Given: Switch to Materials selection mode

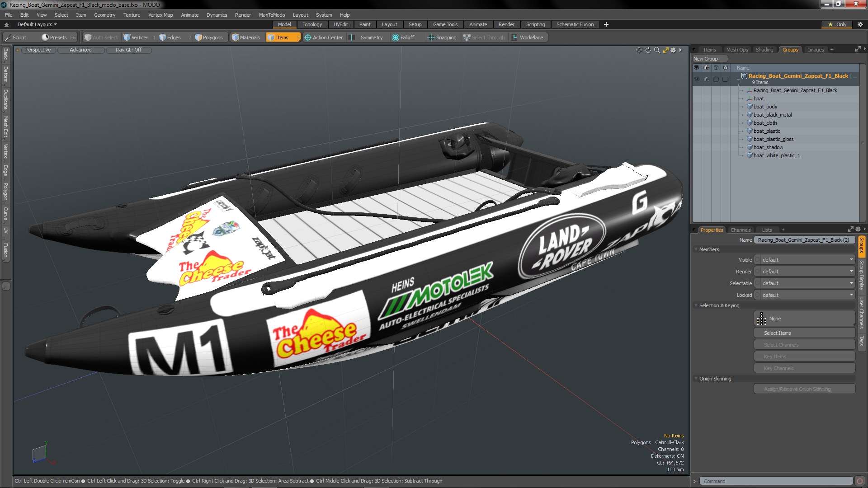Looking at the screenshot, I should pyautogui.click(x=246, y=38).
